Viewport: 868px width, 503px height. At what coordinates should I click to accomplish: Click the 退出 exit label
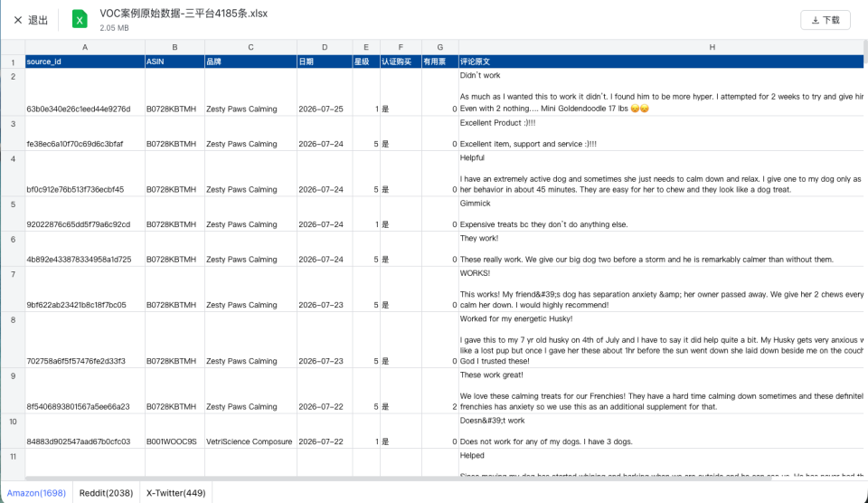38,21
